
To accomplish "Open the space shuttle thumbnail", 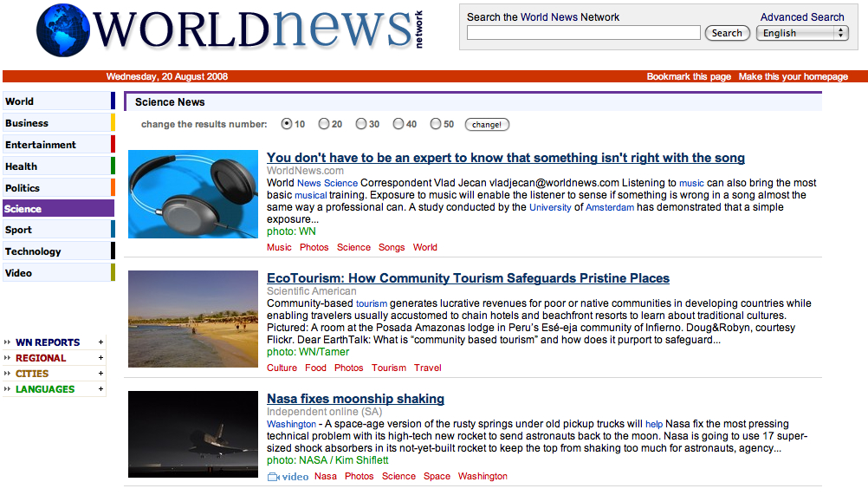I will tap(193, 434).
